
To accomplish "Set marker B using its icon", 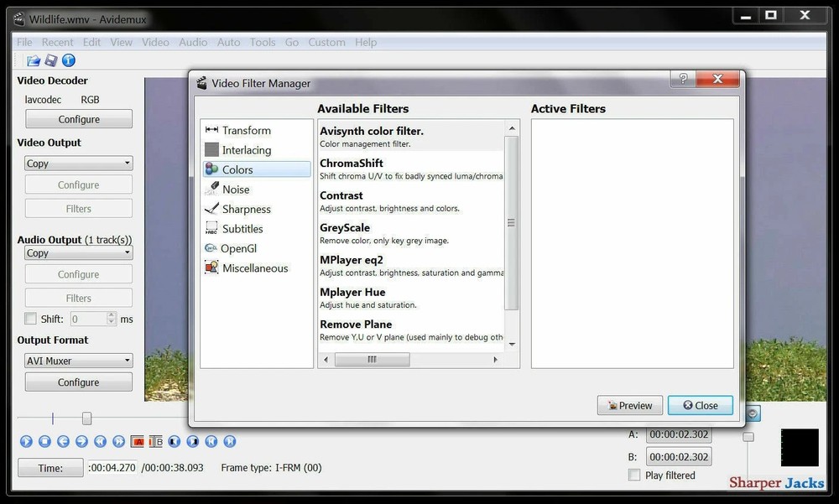I will point(156,441).
